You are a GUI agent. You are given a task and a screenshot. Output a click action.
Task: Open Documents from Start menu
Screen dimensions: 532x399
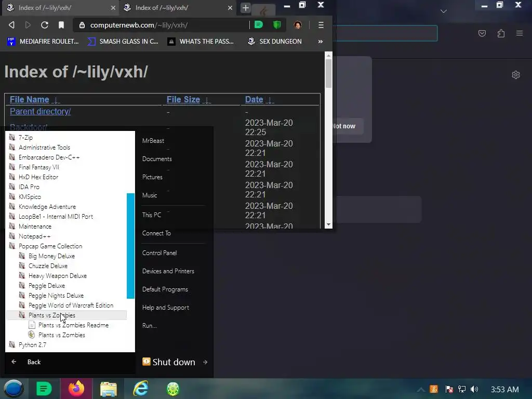[x=157, y=159]
